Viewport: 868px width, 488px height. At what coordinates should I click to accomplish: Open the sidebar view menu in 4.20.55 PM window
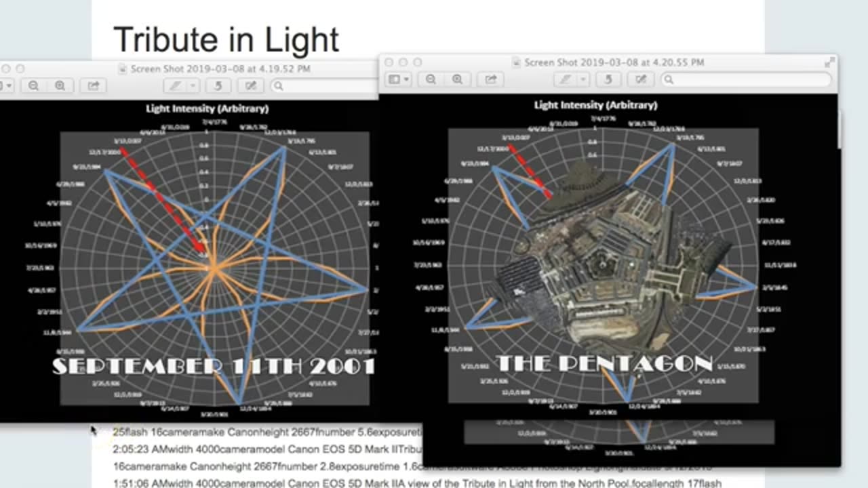pyautogui.click(x=398, y=79)
